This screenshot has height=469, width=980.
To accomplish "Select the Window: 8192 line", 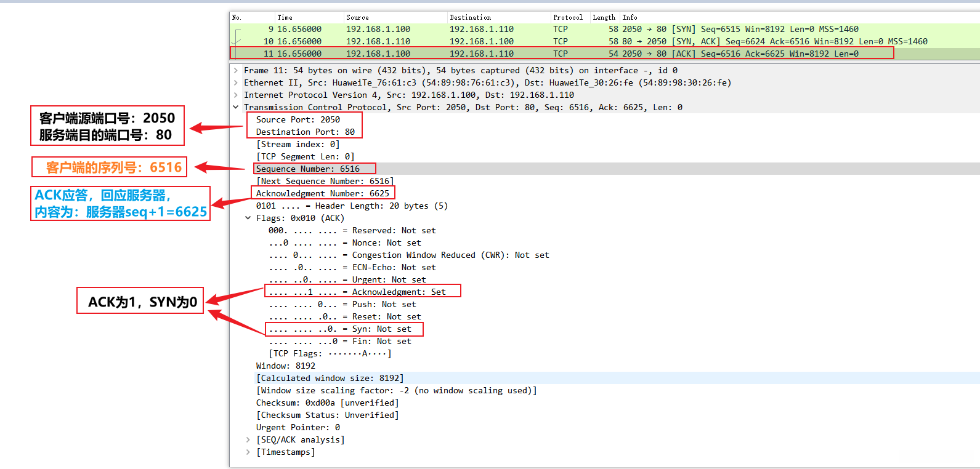I will [x=286, y=366].
